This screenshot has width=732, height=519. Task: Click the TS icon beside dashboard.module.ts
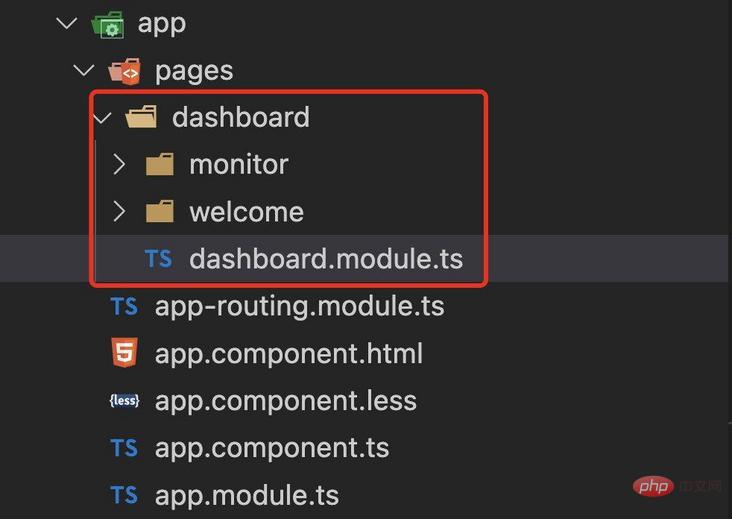158,259
